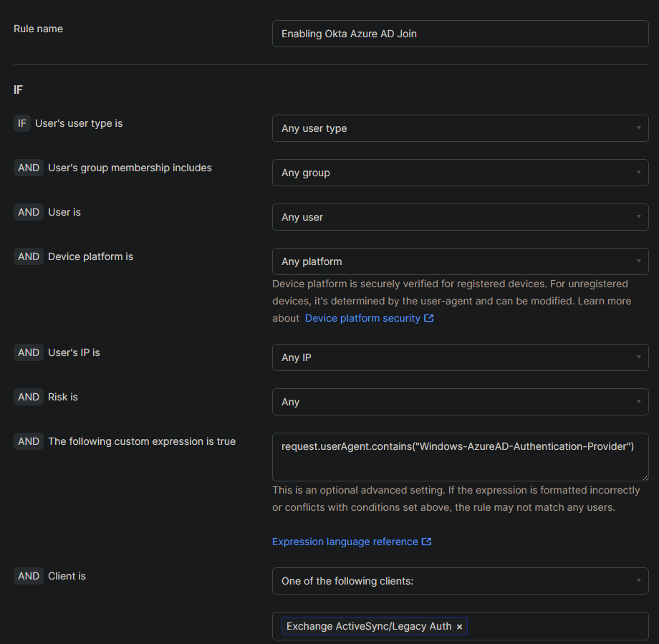
Task: Click dropdown arrow on the Risk condition field
Action: pyautogui.click(x=640, y=402)
